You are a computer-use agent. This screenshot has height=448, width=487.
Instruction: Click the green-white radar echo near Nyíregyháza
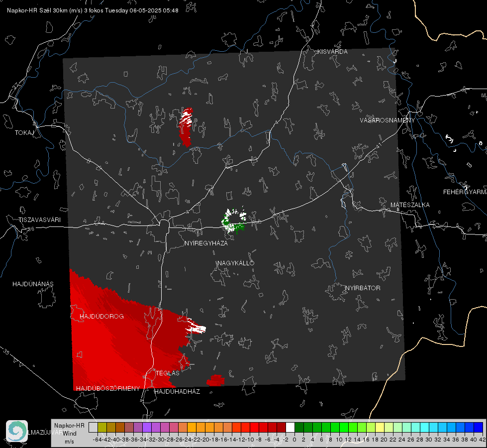[x=234, y=220]
